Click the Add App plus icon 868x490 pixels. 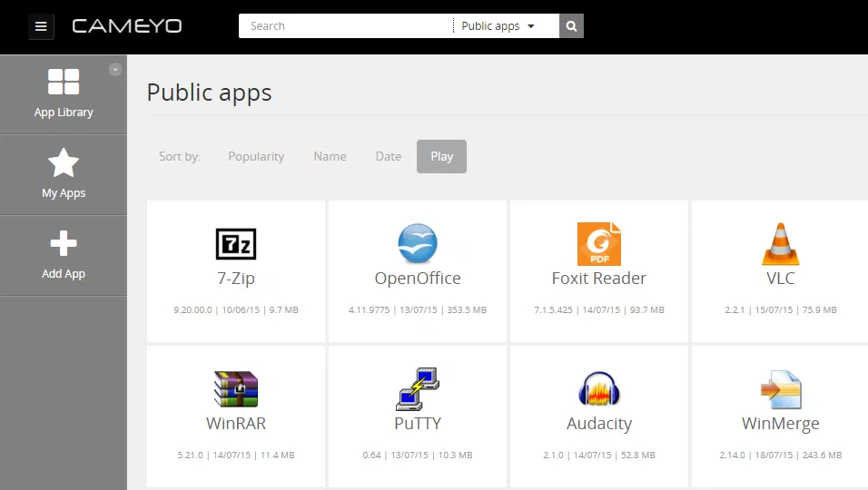point(64,243)
